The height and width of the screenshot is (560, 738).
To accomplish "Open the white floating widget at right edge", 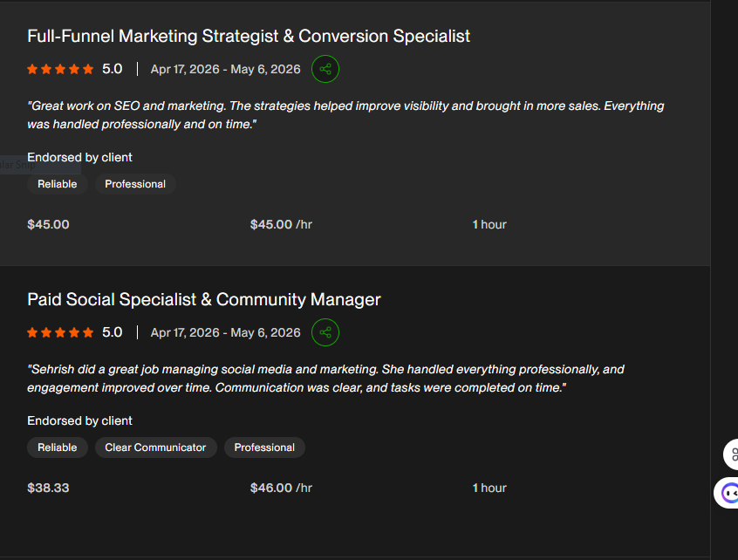I will coord(731,454).
